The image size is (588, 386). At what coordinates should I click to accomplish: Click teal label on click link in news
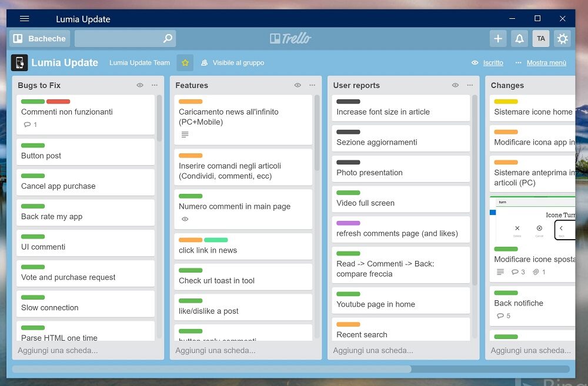216,240
